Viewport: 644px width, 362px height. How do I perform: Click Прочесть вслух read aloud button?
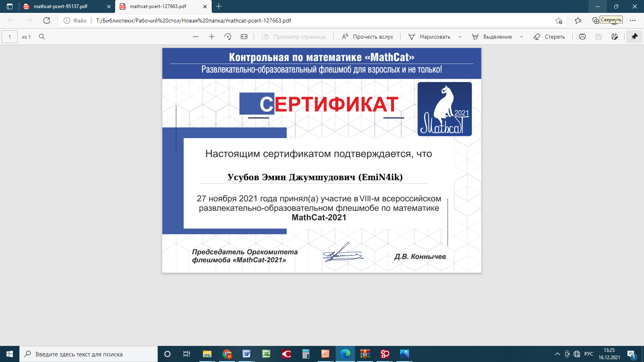[x=367, y=37]
